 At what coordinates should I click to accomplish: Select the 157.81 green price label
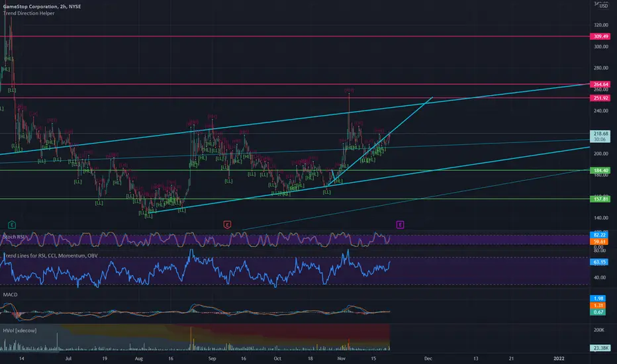[600, 199]
